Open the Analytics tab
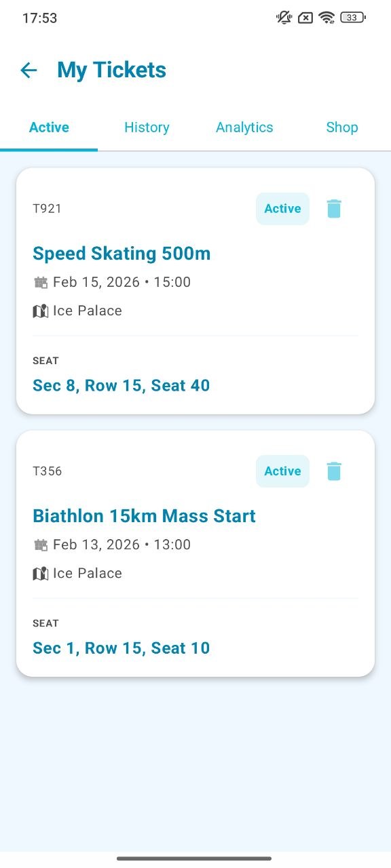This screenshot has height=868, width=391. [244, 127]
